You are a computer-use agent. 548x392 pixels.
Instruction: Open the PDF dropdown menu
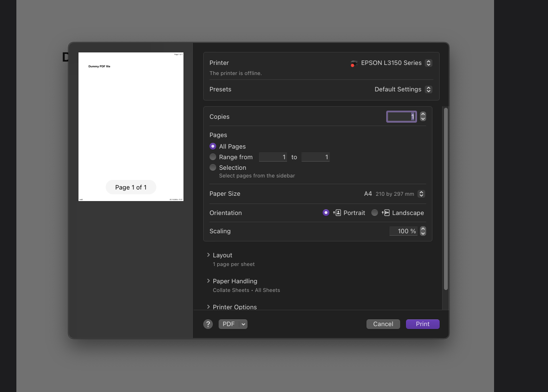(x=243, y=324)
